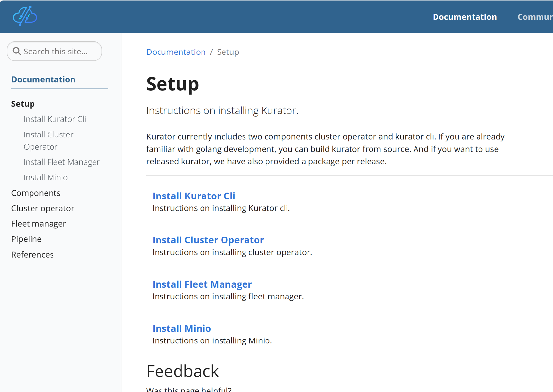Screen dimensions: 553x392
Task: Go to Pipeline sidebar section
Action: point(27,239)
